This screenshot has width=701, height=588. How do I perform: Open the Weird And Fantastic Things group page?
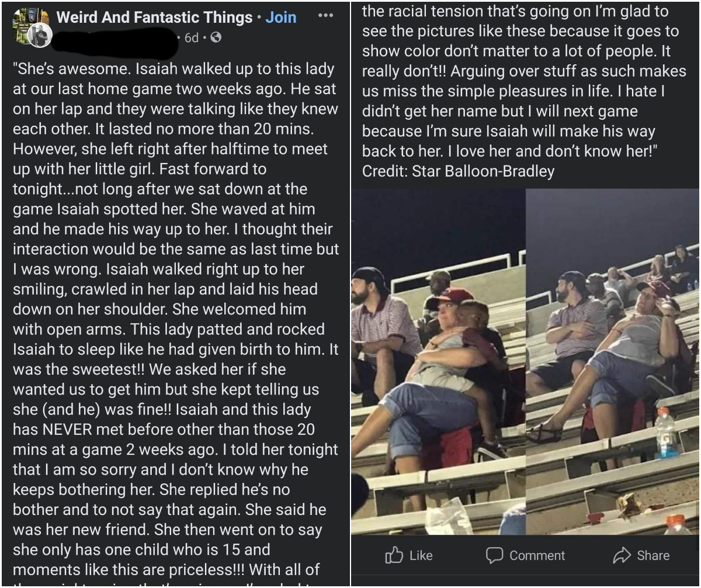155,17
